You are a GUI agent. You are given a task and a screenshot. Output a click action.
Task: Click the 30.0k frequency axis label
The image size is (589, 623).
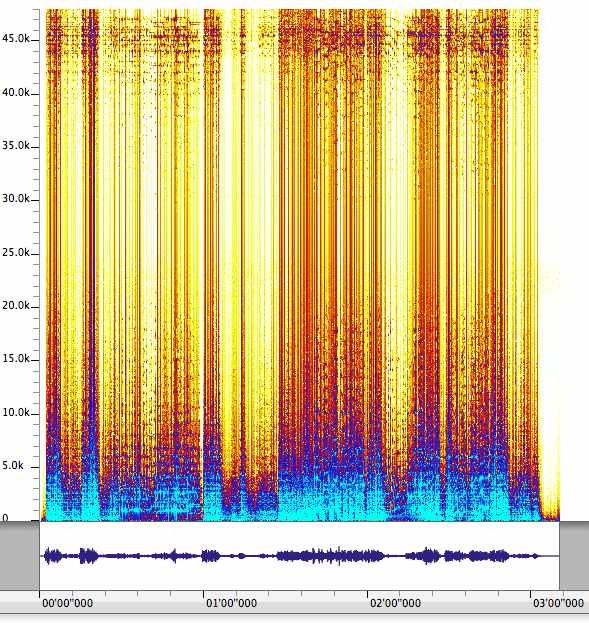click(16, 199)
